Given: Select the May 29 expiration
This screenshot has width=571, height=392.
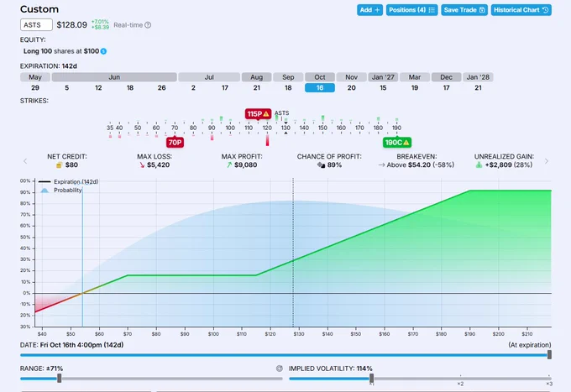Looking at the screenshot, I should [x=35, y=88].
